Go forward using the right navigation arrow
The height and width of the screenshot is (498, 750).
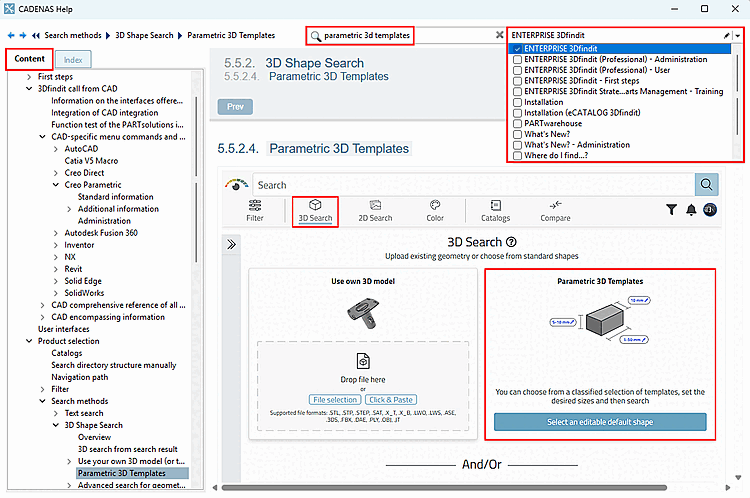tap(22, 35)
